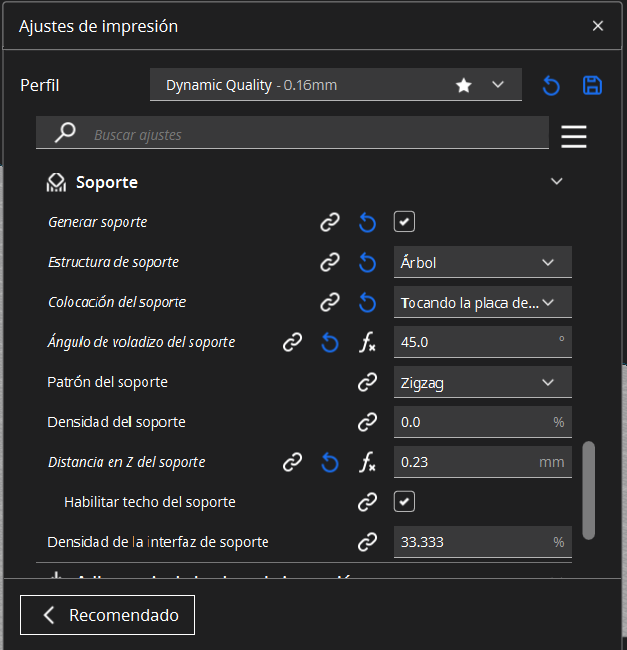Viewport: 627px width, 650px height.
Task: Click the Densidad de la interfaz field
Action: coord(472,542)
